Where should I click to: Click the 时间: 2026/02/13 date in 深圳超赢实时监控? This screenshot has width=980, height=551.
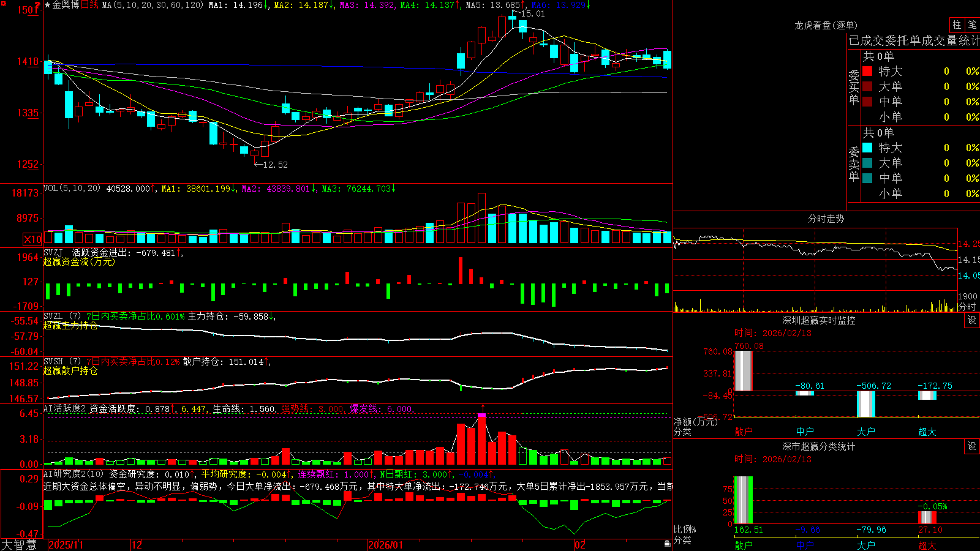coord(773,333)
